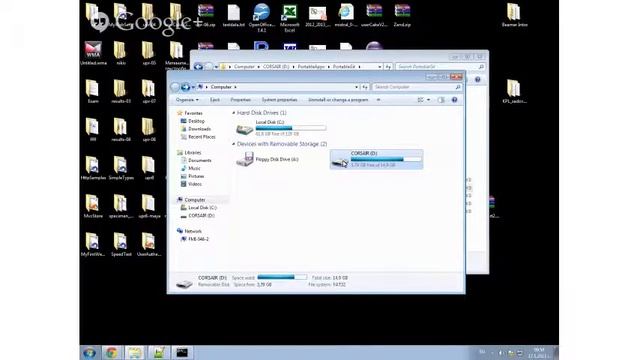Screen dimensions: 640x360
Task: Select the SimpleTypes folder on desktop
Action: 121,168
